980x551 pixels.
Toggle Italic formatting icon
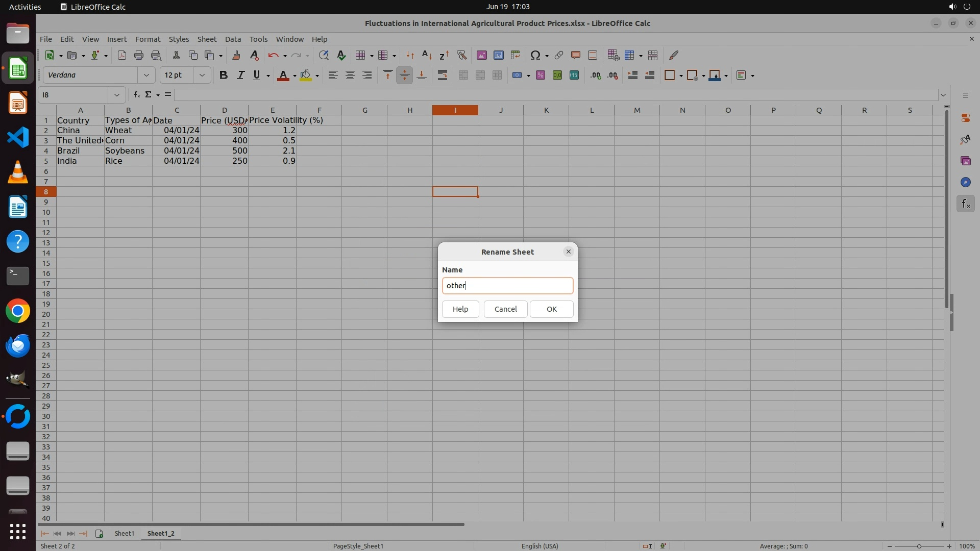click(240, 76)
